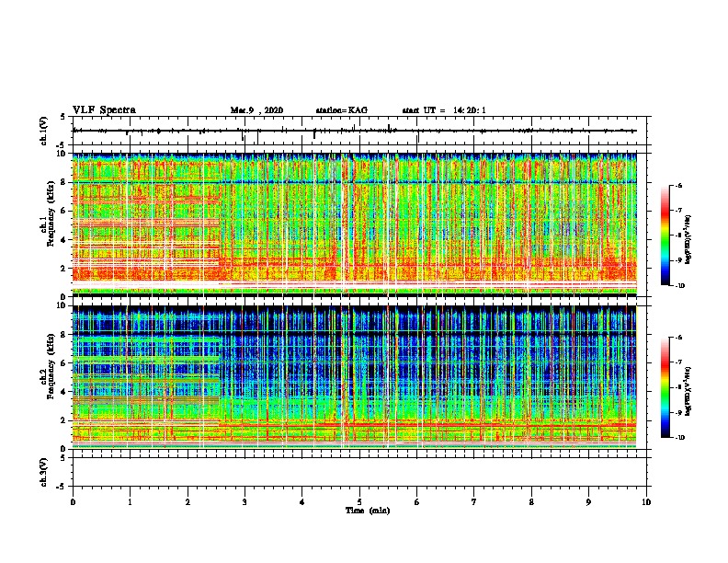Viewport: 728px width, 563px height.
Task: Click inside the ch.1 spectrogram panel
Action: [361, 224]
